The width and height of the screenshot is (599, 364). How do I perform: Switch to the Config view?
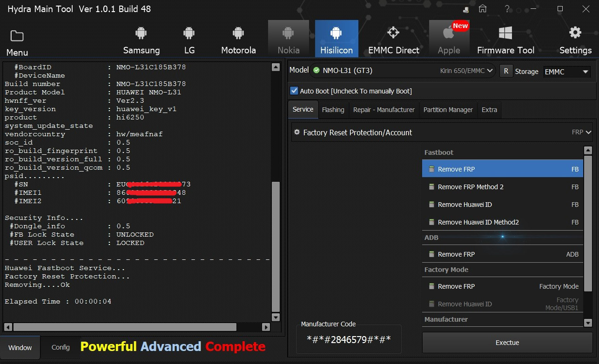tap(61, 347)
